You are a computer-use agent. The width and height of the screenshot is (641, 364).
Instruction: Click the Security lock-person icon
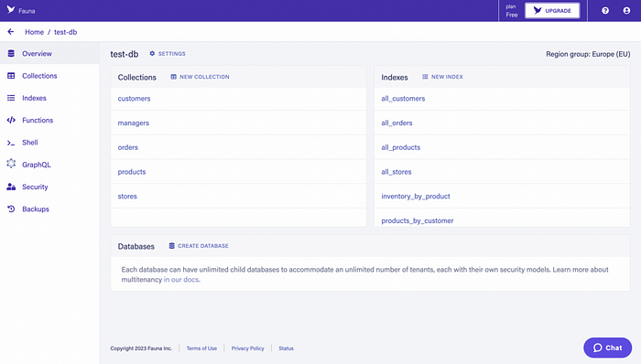[11, 187]
